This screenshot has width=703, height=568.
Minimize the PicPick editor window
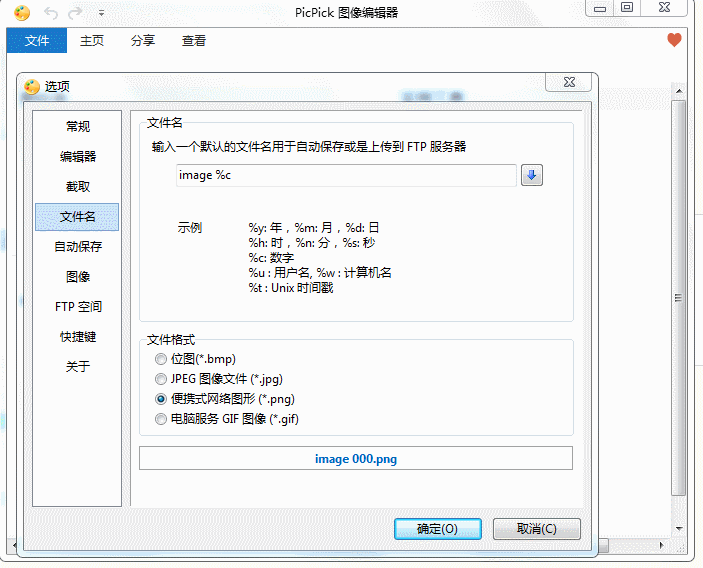pos(600,8)
